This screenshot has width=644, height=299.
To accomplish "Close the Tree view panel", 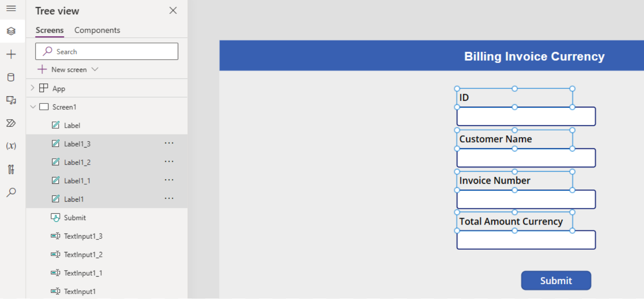I will tap(173, 10).
